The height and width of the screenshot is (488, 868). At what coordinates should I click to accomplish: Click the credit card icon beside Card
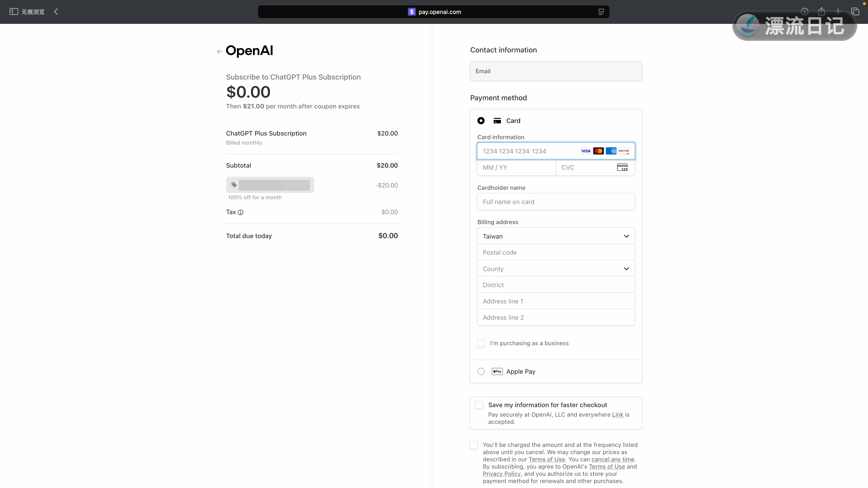(x=497, y=121)
